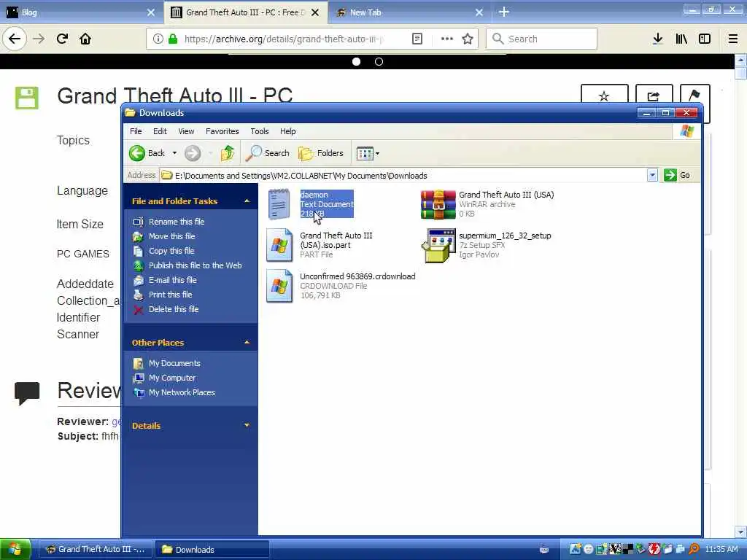
Task: Click Move this file
Action: (x=171, y=236)
